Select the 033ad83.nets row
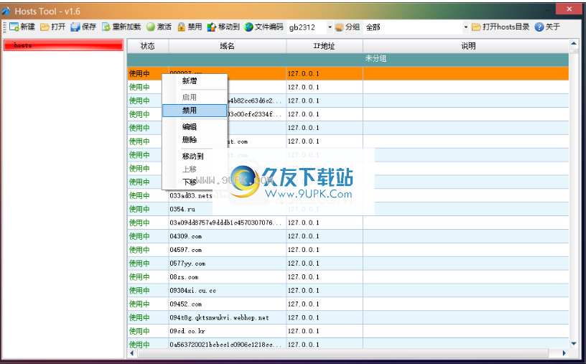 tap(348, 196)
